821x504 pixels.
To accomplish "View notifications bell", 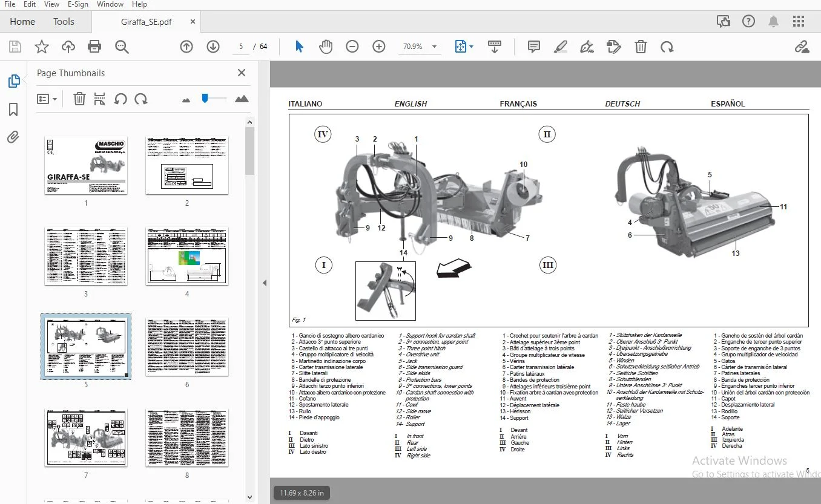I will point(773,21).
